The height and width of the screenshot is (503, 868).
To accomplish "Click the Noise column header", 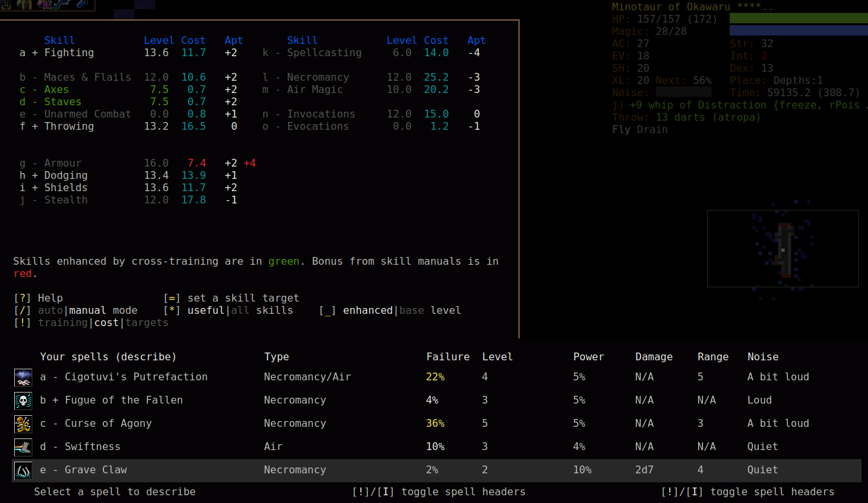I will tap(763, 357).
